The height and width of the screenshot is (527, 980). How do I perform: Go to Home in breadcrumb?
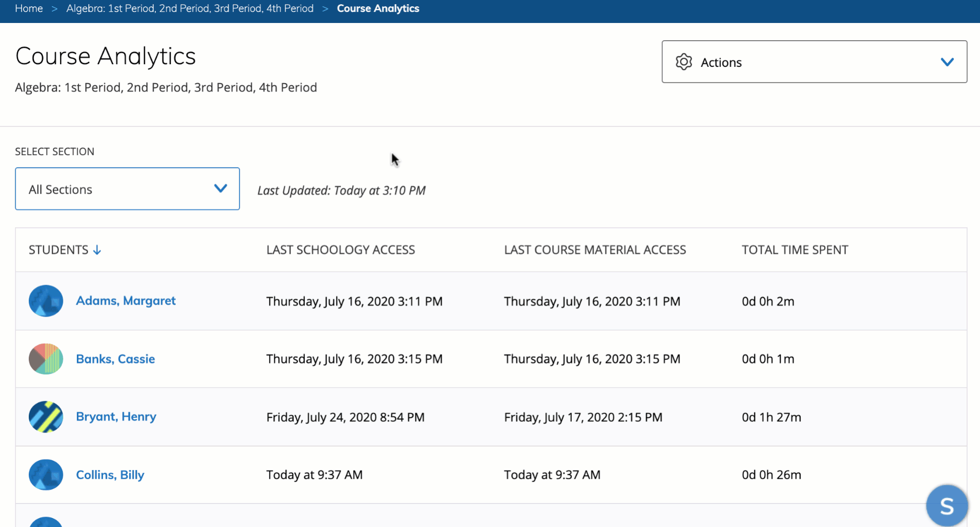coord(29,8)
